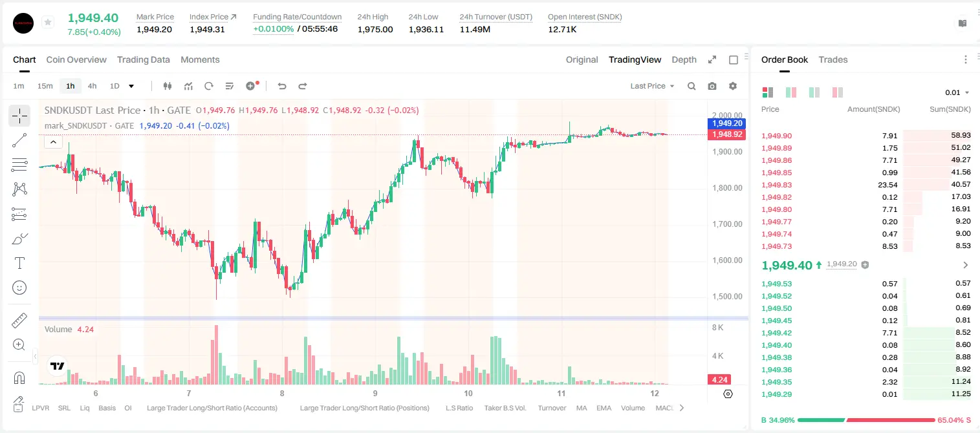Show only sell orders in order book

click(836, 92)
